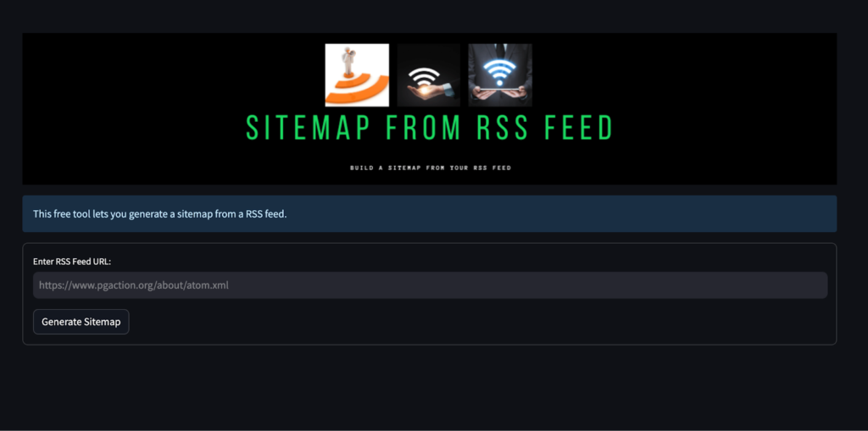Click the 'Enter RSS Feed URL:' label
868x431 pixels.
pyautogui.click(x=72, y=261)
